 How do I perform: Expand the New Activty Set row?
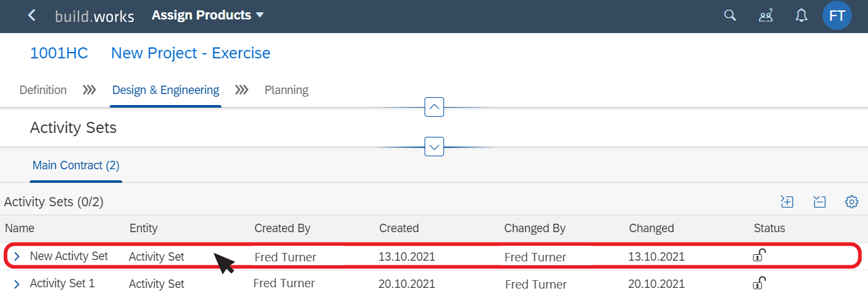click(x=17, y=257)
